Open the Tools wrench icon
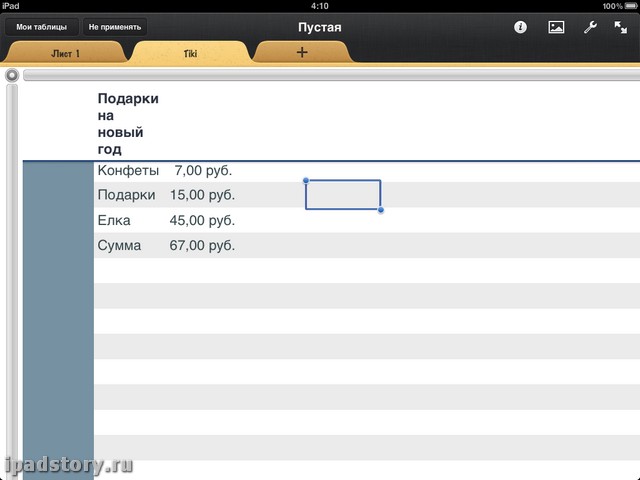The width and height of the screenshot is (640, 480). (590, 27)
